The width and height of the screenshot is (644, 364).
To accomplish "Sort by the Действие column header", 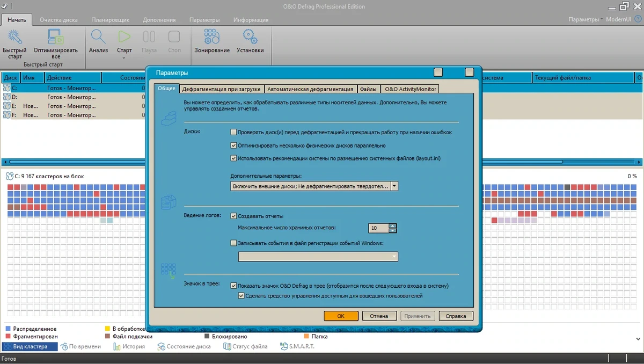I will pos(73,78).
